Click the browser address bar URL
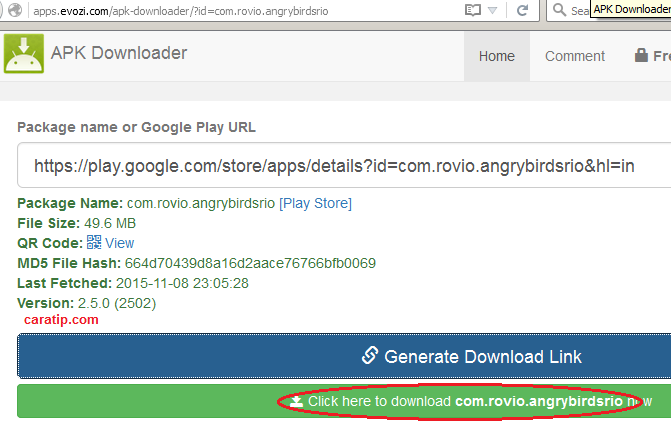 pyautogui.click(x=181, y=11)
